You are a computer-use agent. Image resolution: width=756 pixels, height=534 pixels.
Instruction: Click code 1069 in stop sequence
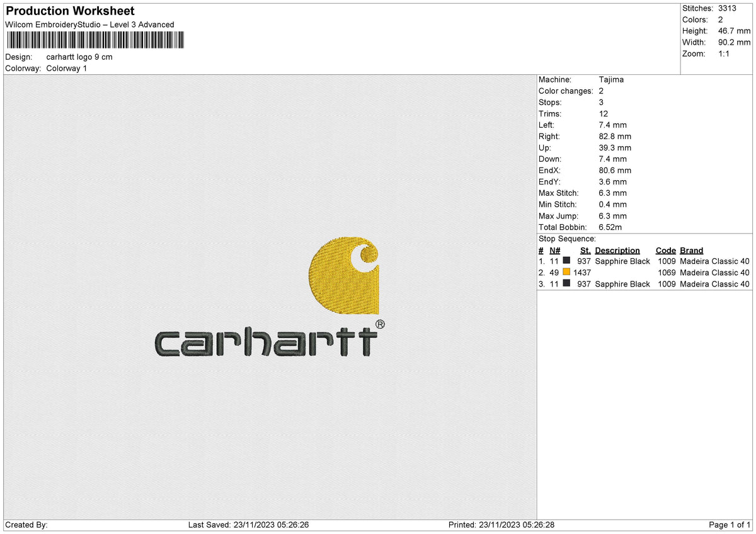tap(667, 273)
